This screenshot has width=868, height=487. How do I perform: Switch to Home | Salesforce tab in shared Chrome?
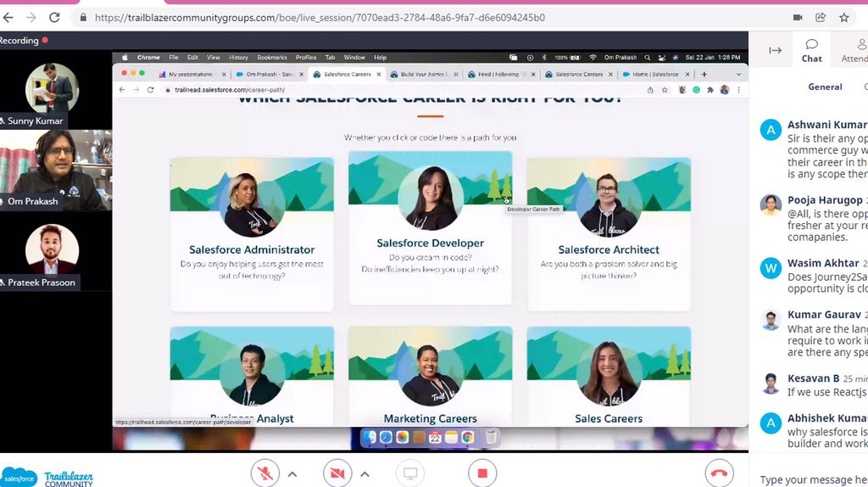coord(655,75)
